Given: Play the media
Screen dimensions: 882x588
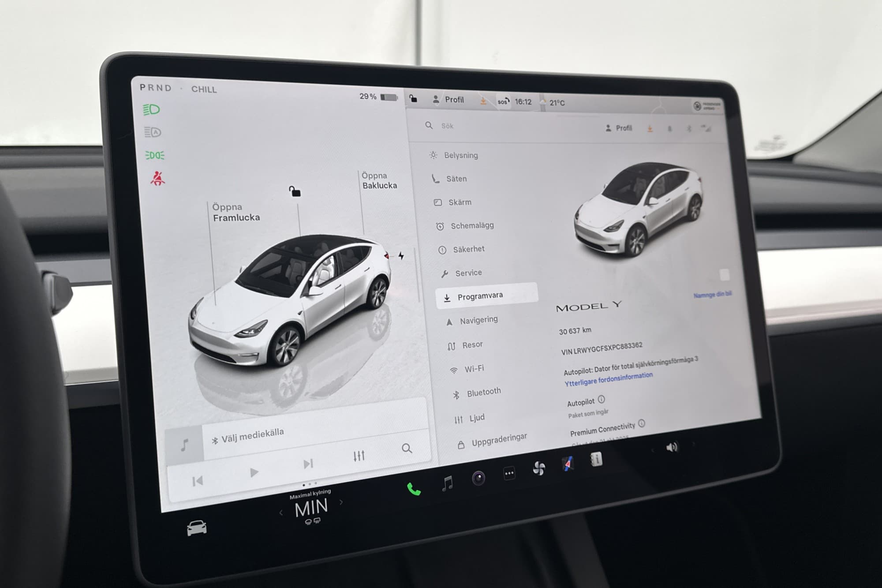Looking at the screenshot, I should [x=254, y=472].
